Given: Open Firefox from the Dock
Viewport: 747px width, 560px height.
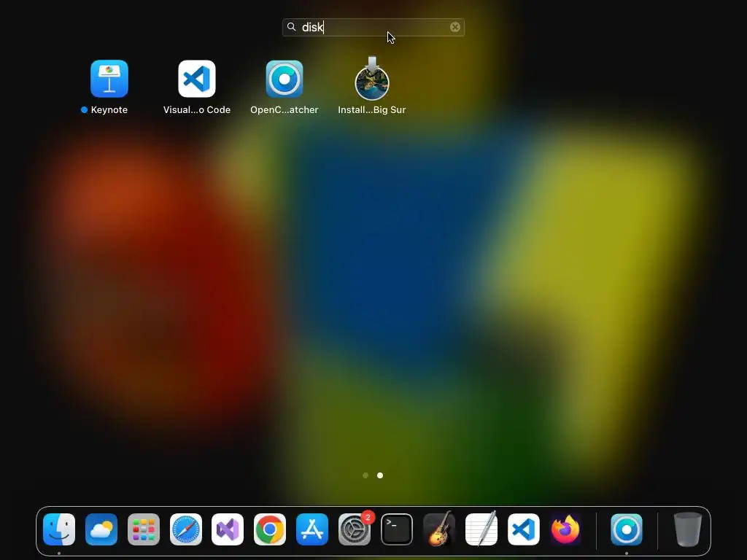Looking at the screenshot, I should coord(565,529).
